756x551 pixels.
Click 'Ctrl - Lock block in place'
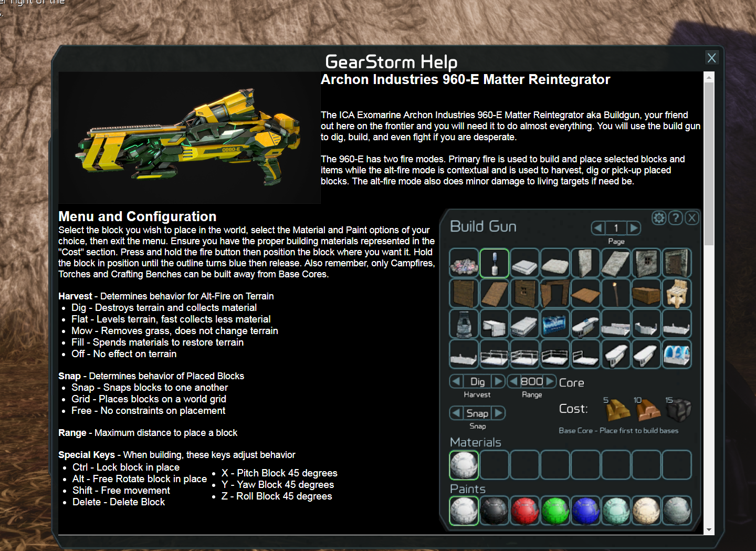126,467
